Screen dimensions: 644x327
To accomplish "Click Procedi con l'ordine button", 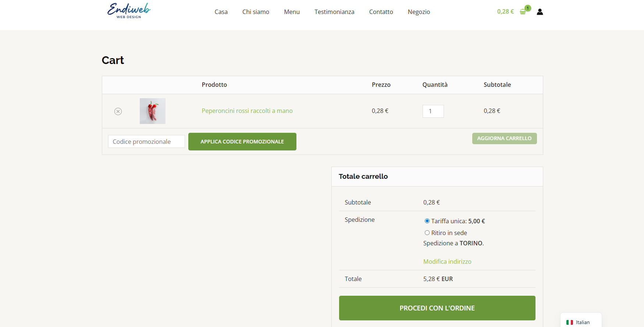I will pyautogui.click(x=437, y=308).
